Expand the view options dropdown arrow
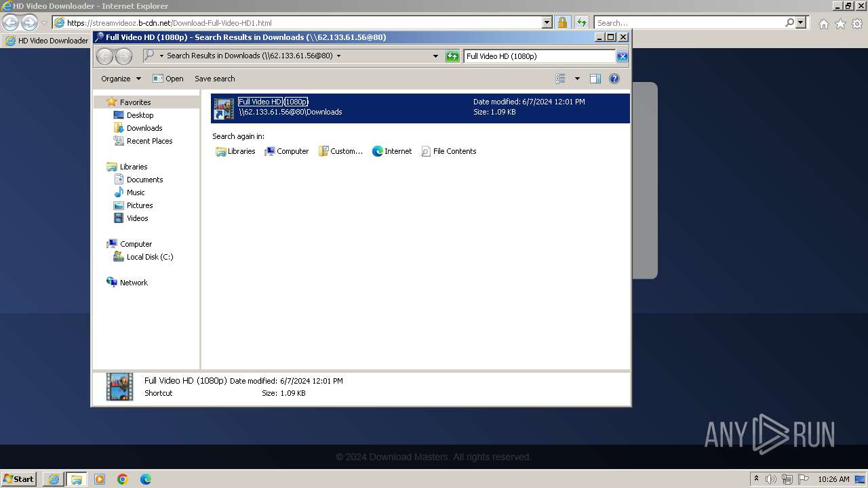 click(577, 79)
